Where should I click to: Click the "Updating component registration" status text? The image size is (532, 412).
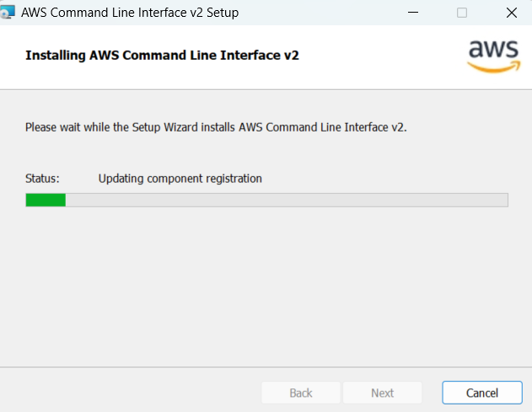(180, 179)
